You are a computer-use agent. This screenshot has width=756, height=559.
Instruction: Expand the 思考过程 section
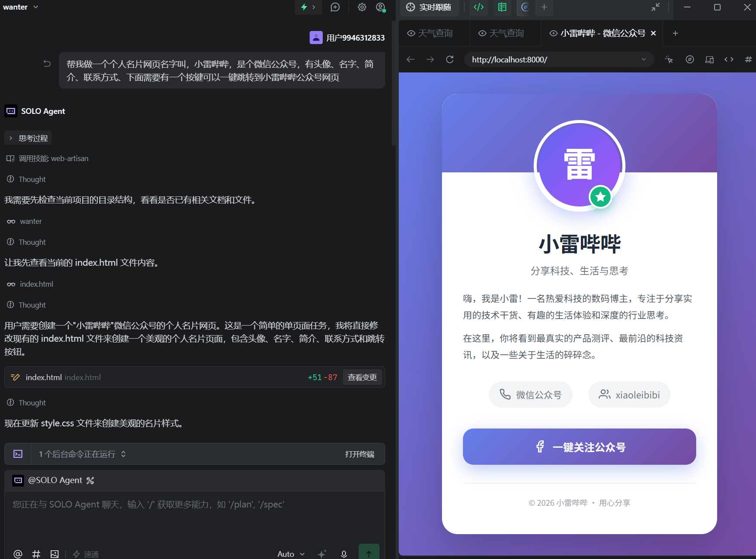(x=28, y=138)
